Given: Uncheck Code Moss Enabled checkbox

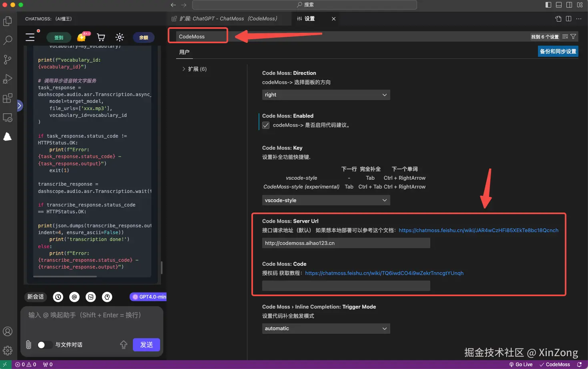Looking at the screenshot, I should click(266, 125).
